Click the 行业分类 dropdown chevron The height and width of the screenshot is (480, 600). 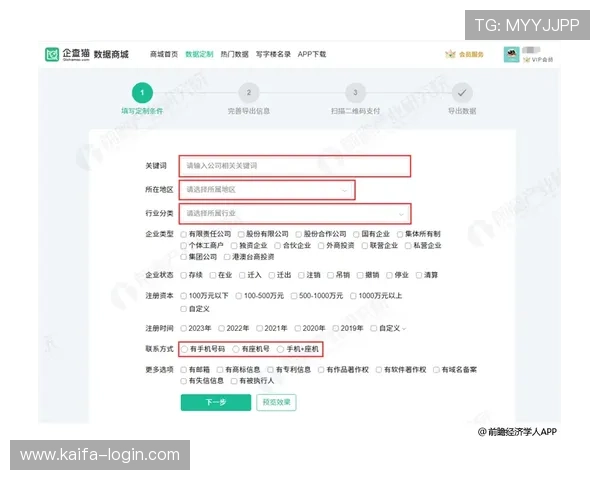click(401, 214)
